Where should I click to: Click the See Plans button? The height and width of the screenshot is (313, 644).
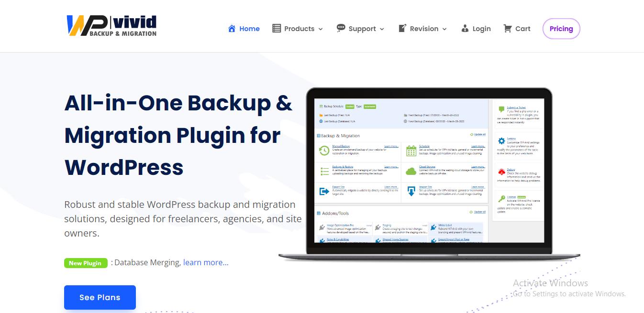tap(100, 297)
